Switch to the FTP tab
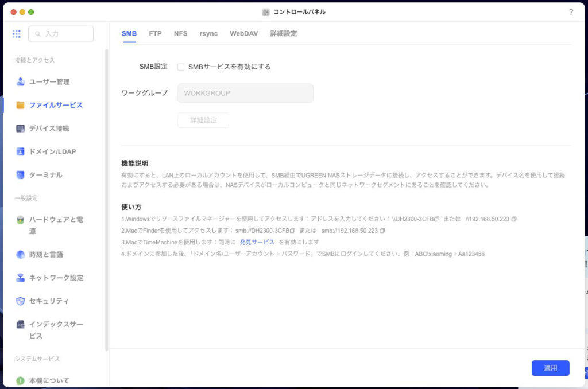 click(155, 33)
